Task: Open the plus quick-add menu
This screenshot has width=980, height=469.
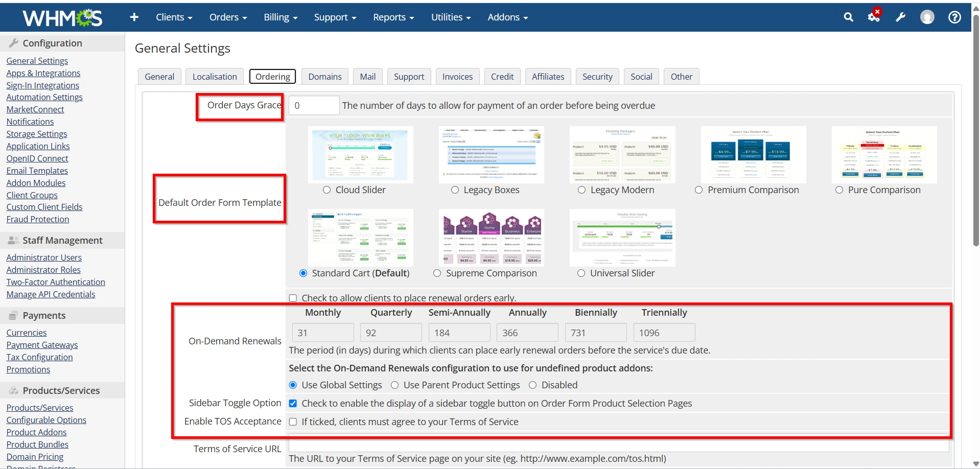Action: [x=134, y=17]
